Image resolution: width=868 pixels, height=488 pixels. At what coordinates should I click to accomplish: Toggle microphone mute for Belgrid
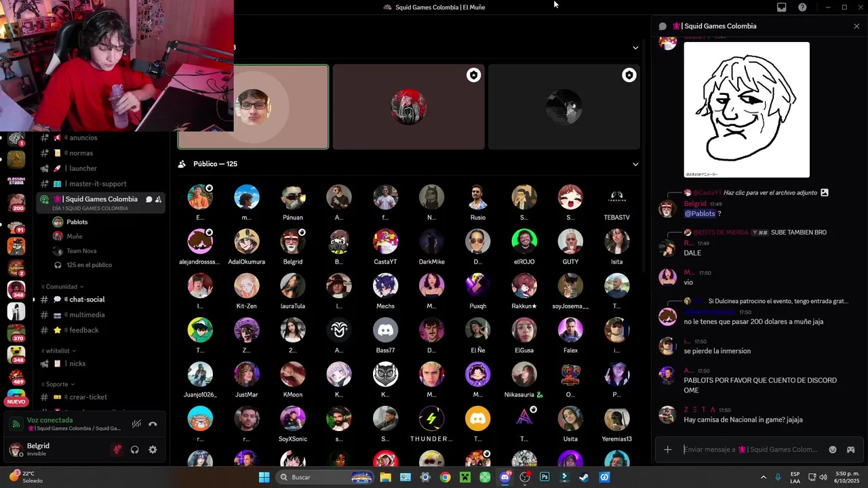point(117,449)
